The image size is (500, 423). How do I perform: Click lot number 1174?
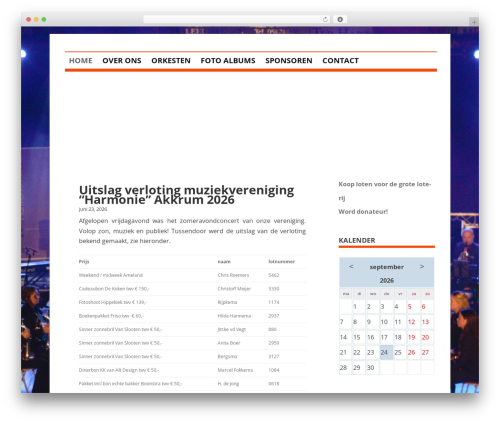(x=274, y=302)
